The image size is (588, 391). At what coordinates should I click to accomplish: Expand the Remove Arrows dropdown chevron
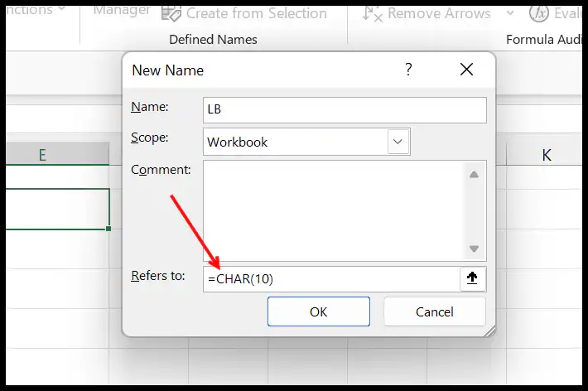click(x=510, y=13)
